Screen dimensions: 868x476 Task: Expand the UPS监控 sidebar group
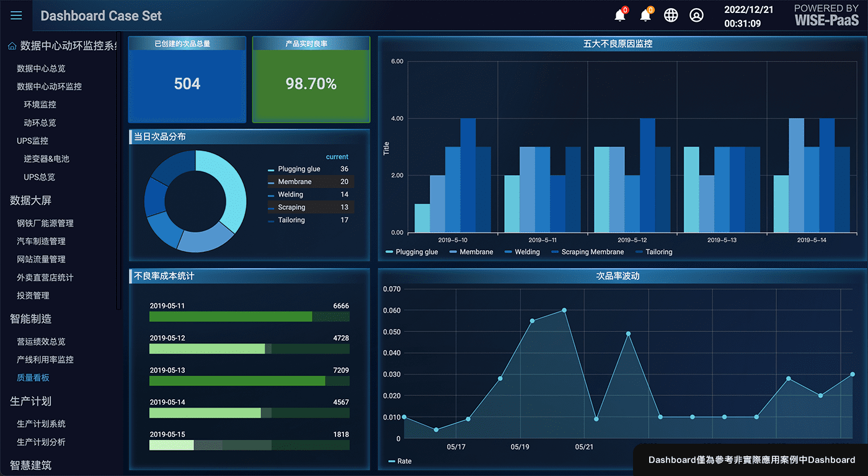[32, 141]
